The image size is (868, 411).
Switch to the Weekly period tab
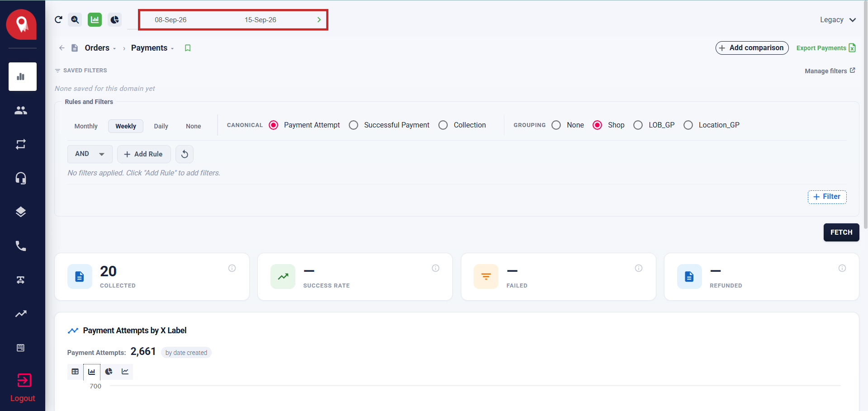click(x=126, y=126)
